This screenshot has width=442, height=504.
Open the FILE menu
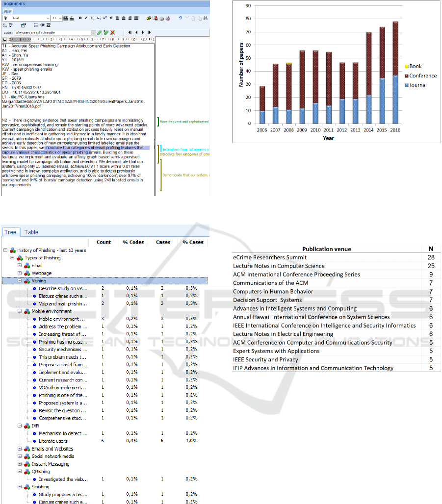[9, 11]
